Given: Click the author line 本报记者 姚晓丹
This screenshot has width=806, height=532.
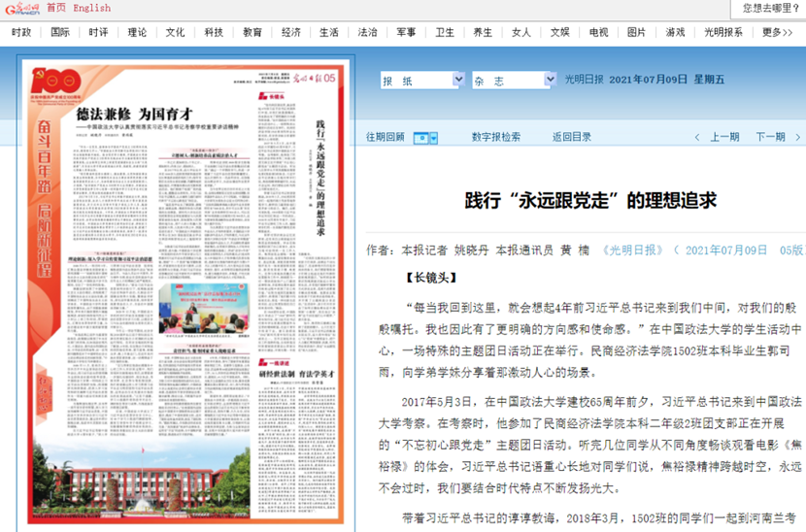Looking at the screenshot, I should [x=445, y=250].
